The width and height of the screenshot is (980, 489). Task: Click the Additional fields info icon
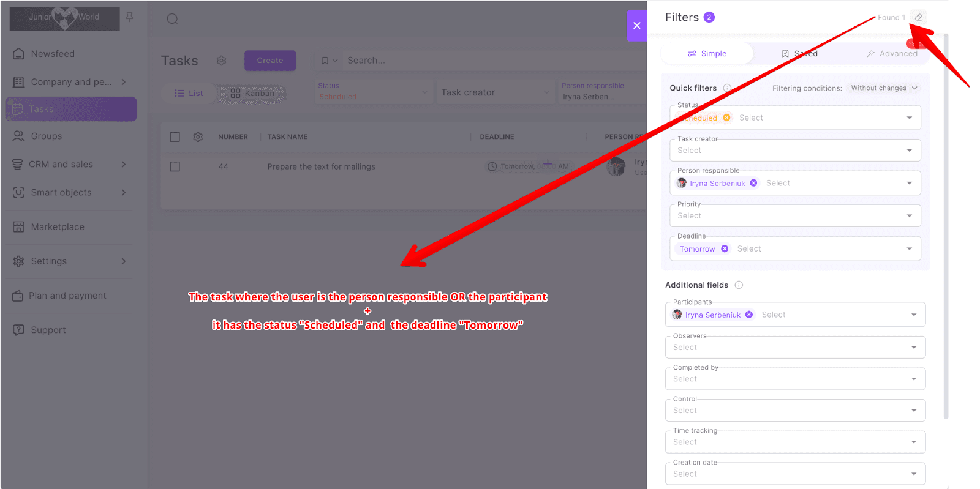tap(739, 285)
